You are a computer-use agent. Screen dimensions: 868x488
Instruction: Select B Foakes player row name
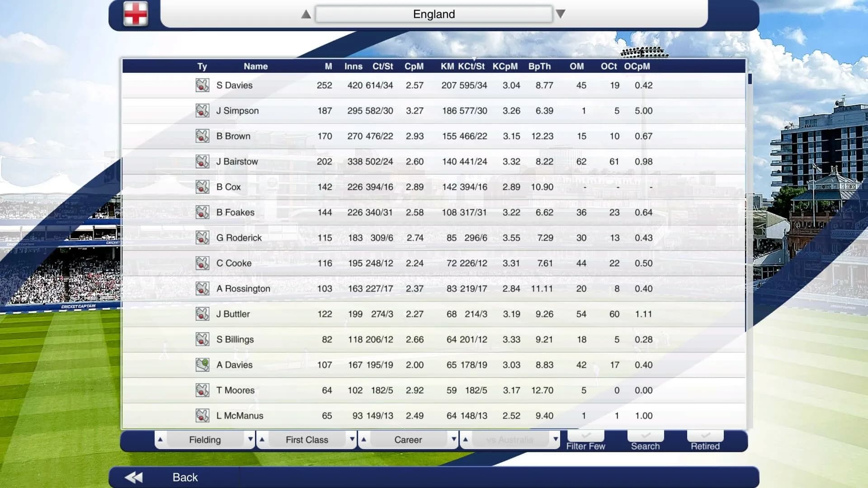[235, 212]
